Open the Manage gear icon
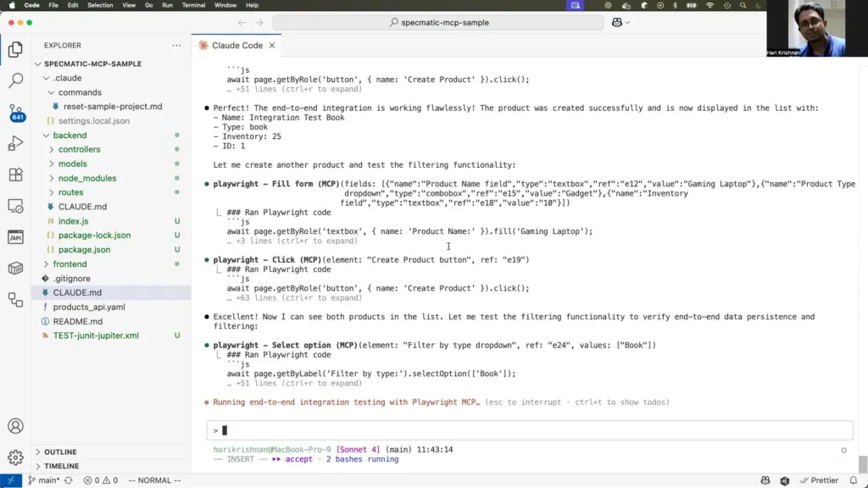The height and width of the screenshot is (488, 868). [x=15, y=457]
